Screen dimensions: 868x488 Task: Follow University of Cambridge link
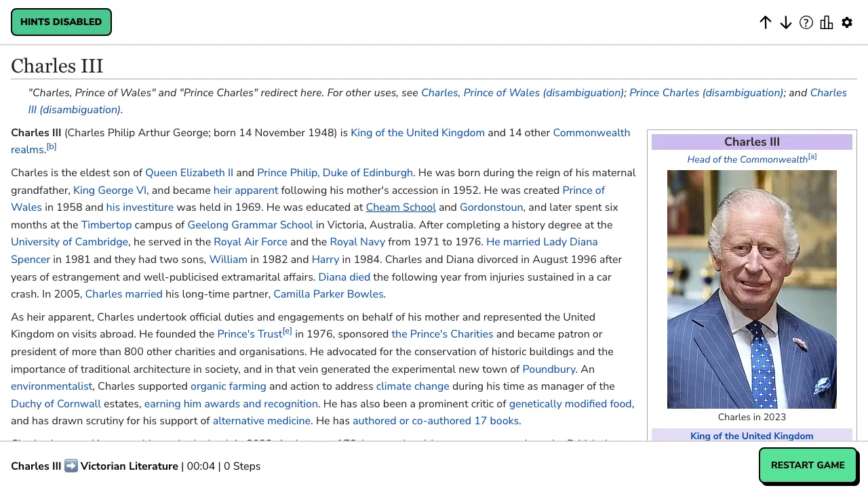coord(69,242)
